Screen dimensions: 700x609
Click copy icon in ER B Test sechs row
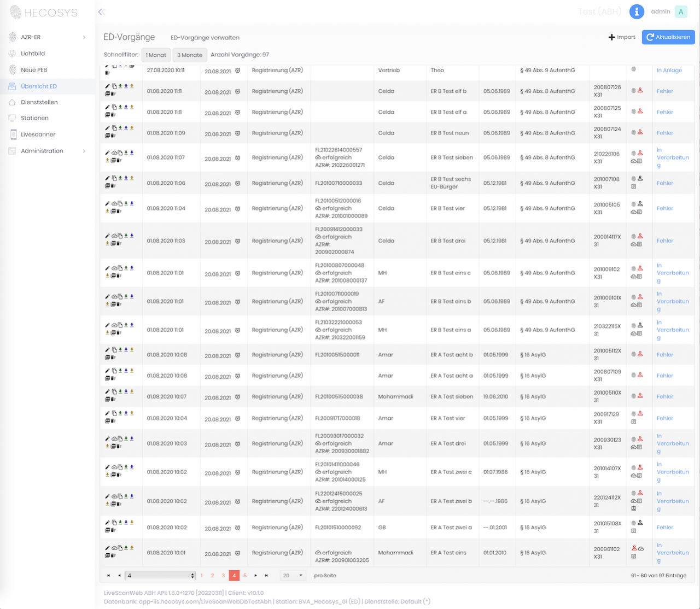(x=114, y=178)
